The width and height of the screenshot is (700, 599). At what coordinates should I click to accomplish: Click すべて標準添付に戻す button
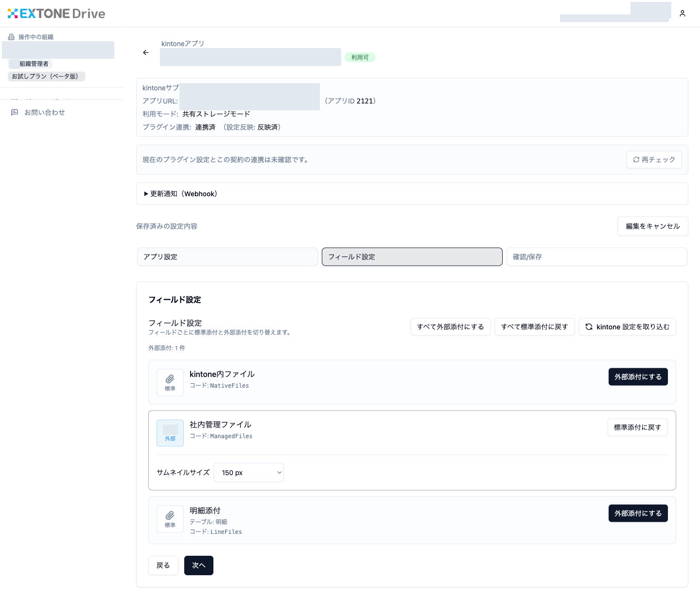pyautogui.click(x=534, y=326)
